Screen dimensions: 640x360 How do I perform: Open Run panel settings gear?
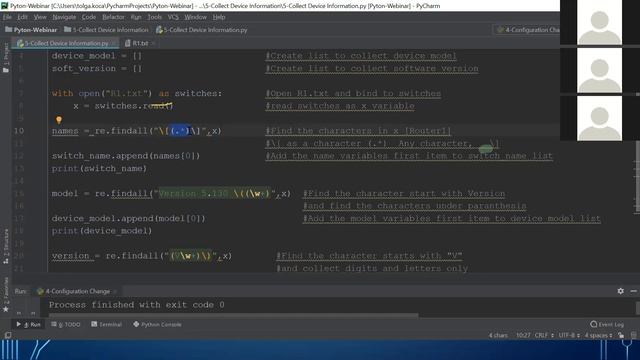pyautogui.click(x=620, y=291)
